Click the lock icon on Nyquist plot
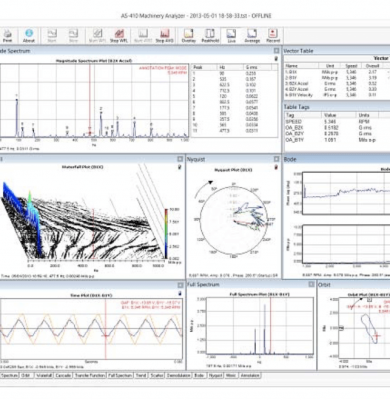This screenshot has height=400, width=390. pyautogui.click(x=276, y=167)
